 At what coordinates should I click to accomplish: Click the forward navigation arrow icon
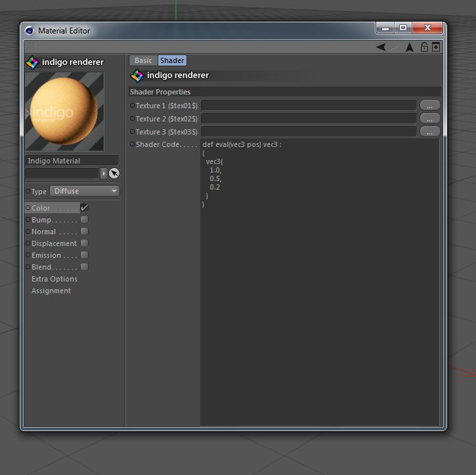coord(394,47)
